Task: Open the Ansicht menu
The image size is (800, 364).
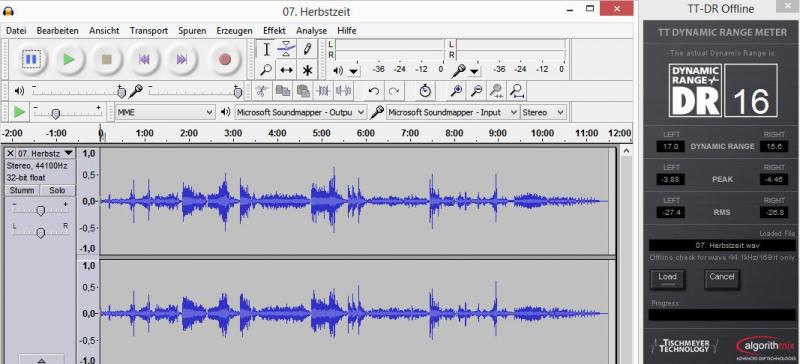Action: 104,31
